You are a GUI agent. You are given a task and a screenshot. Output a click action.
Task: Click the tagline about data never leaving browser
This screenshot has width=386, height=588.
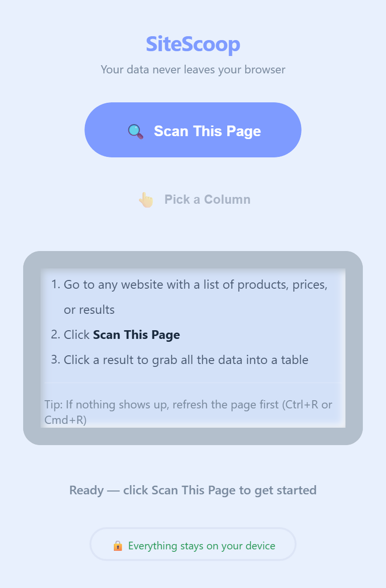193,70
